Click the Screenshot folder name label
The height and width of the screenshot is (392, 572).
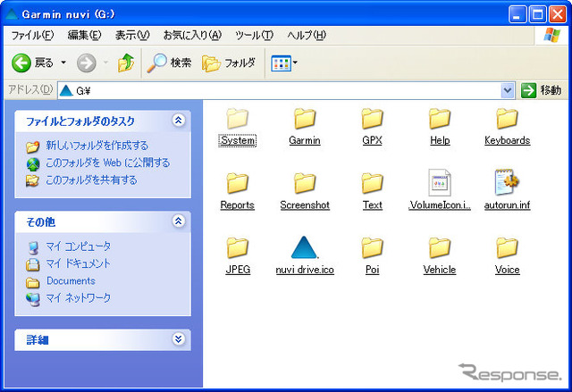[305, 205]
